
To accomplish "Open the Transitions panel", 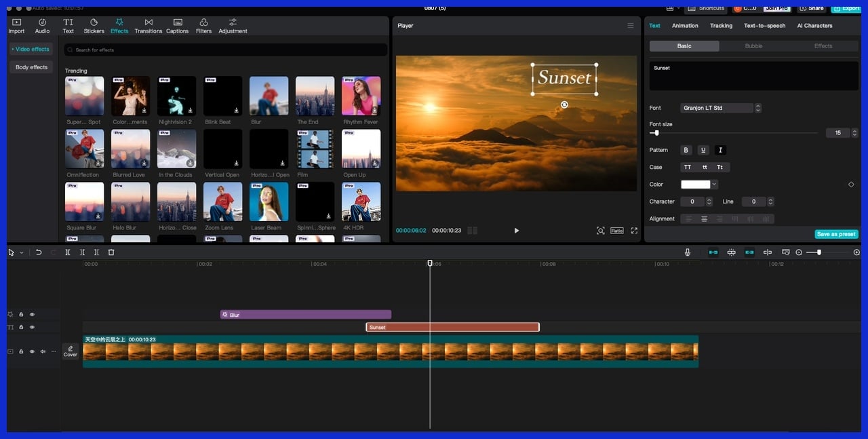I will (148, 25).
